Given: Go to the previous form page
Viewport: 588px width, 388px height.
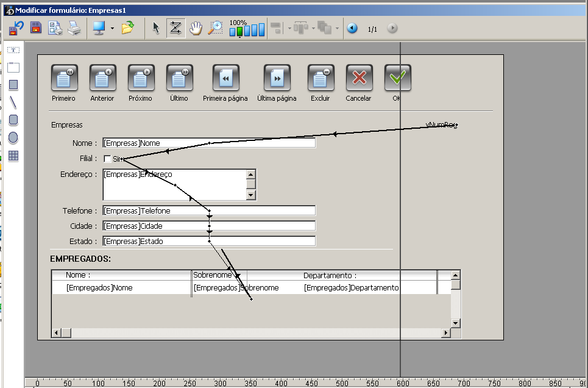Looking at the screenshot, I should (x=352, y=28).
